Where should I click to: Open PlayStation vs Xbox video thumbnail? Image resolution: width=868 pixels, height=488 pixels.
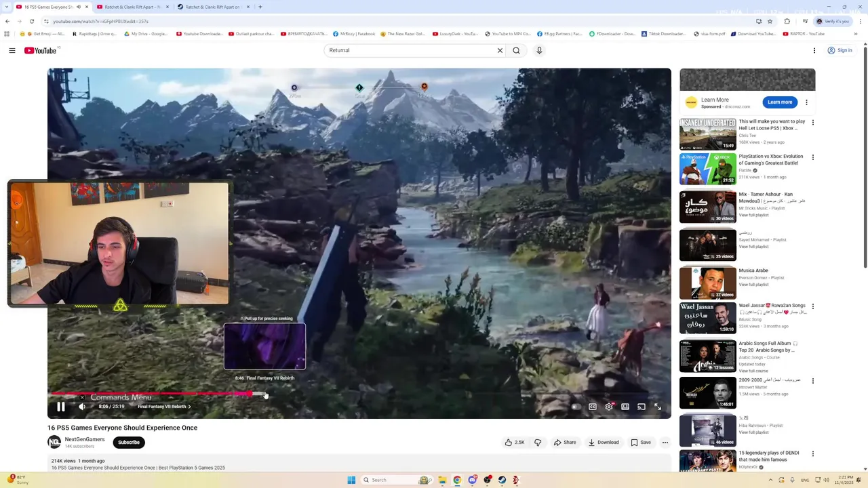(x=708, y=169)
